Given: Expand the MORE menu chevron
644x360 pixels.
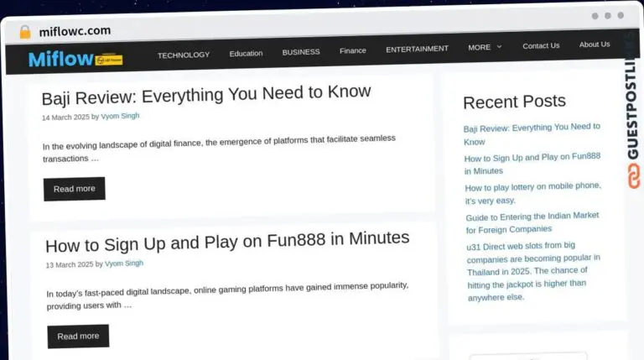Looking at the screenshot, I should pos(499,47).
